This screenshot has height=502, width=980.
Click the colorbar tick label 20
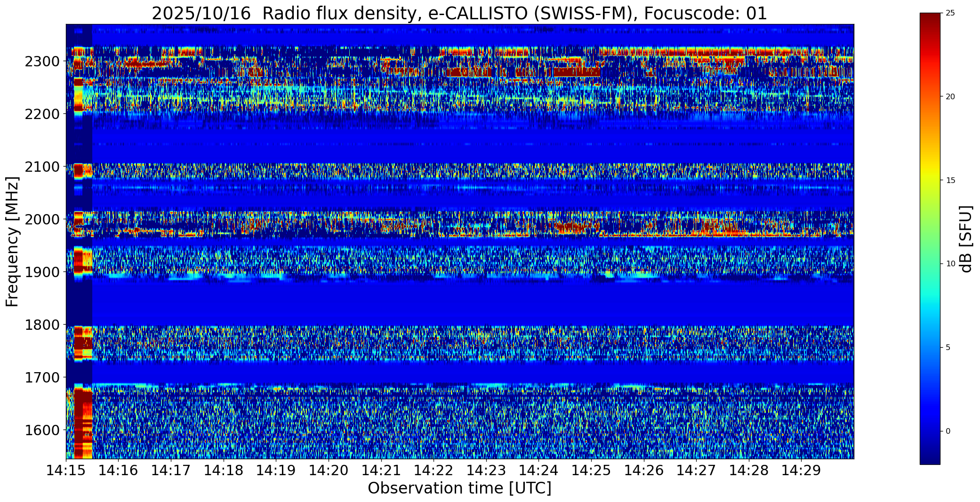pos(950,97)
